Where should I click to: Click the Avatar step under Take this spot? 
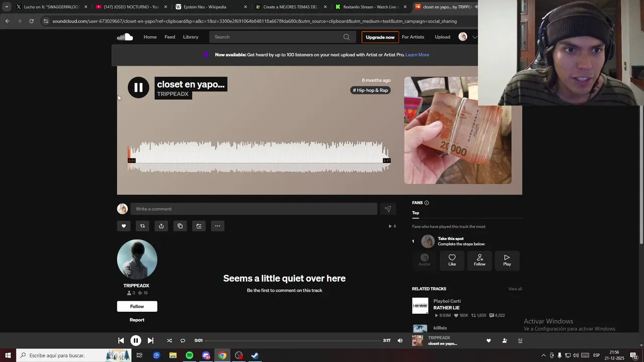[425, 260]
